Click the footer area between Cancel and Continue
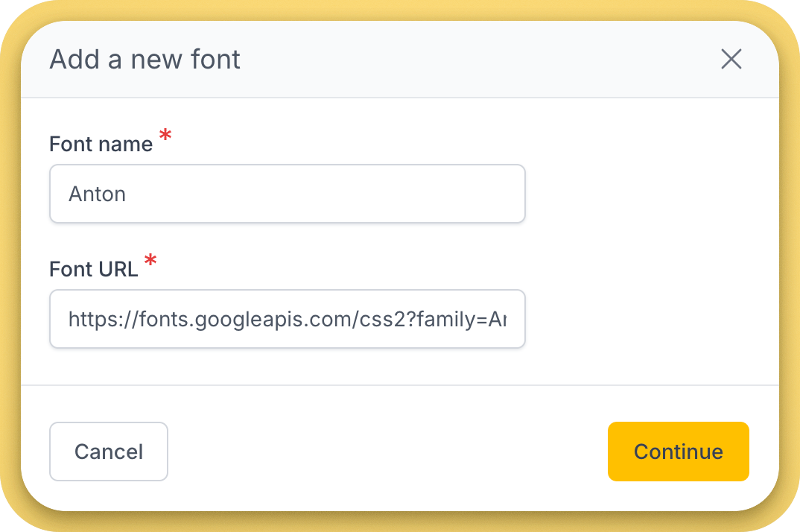 pyautogui.click(x=387, y=452)
